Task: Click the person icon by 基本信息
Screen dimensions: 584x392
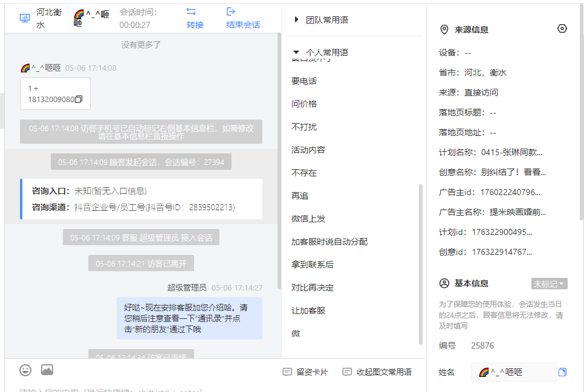Action: (x=444, y=283)
